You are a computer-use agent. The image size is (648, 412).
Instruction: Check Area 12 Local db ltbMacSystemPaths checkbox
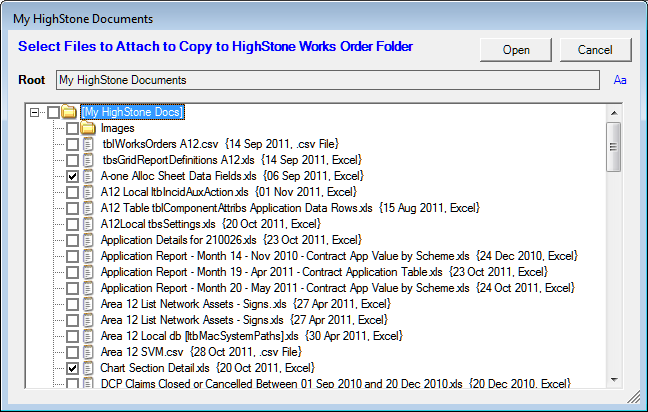pyautogui.click(x=72, y=336)
